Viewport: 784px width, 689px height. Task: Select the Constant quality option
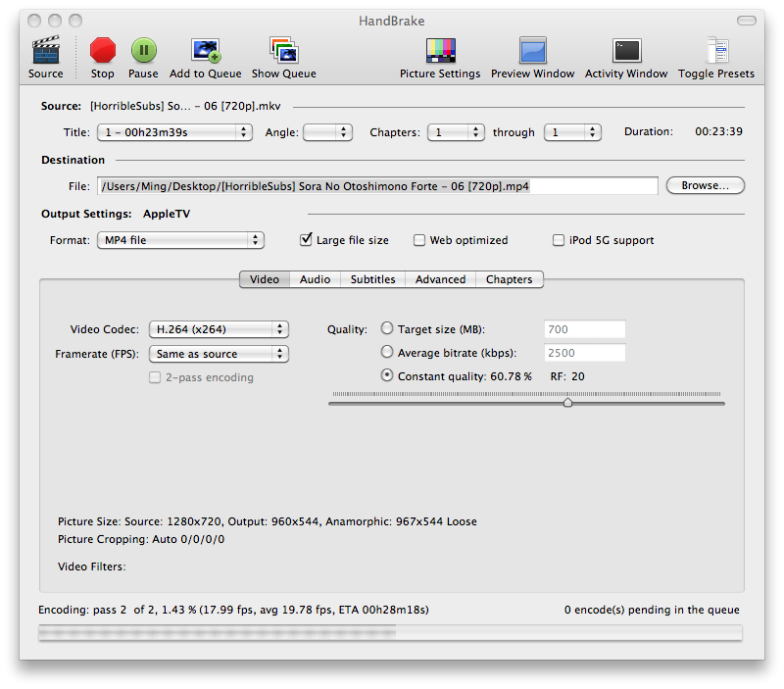point(386,375)
